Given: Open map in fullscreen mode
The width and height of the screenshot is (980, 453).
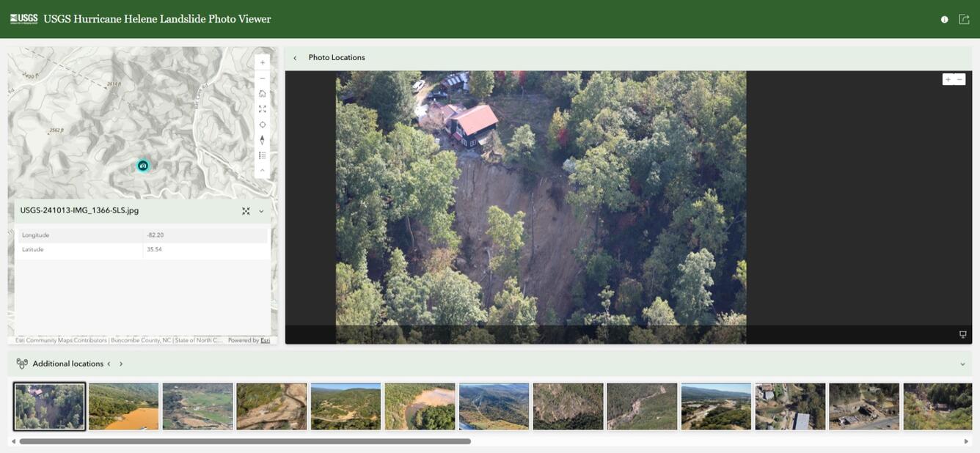Looking at the screenshot, I should 262,109.
